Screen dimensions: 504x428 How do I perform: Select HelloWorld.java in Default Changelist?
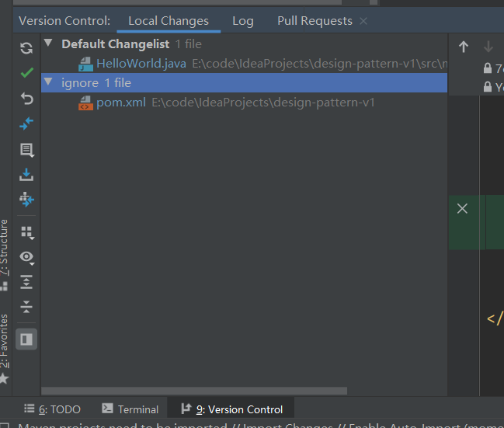(141, 64)
